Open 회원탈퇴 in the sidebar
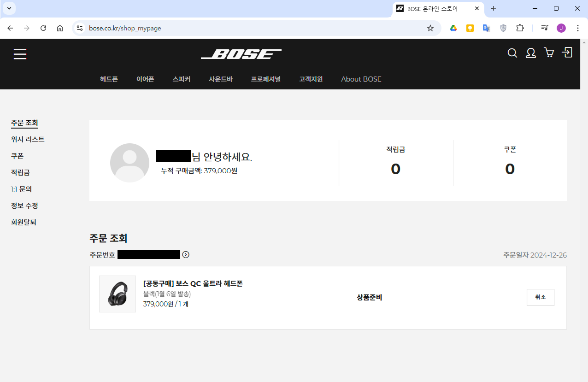This screenshot has width=588, height=382. tap(24, 222)
